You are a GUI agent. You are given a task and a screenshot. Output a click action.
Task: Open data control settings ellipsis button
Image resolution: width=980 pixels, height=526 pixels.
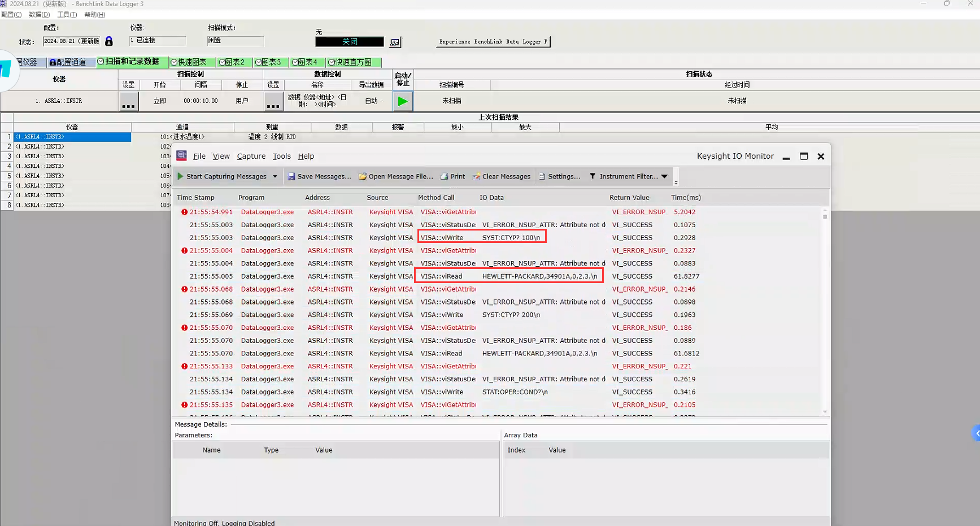[273, 101]
